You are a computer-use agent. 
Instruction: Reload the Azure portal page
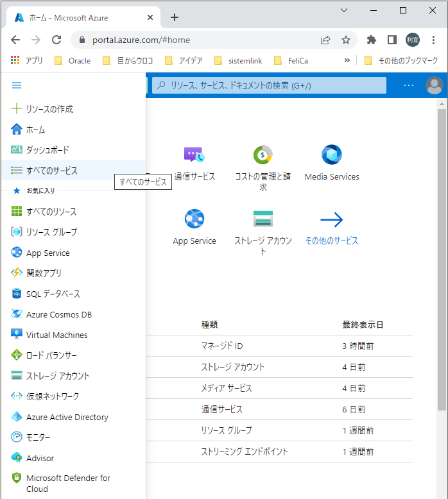pyautogui.click(x=56, y=40)
